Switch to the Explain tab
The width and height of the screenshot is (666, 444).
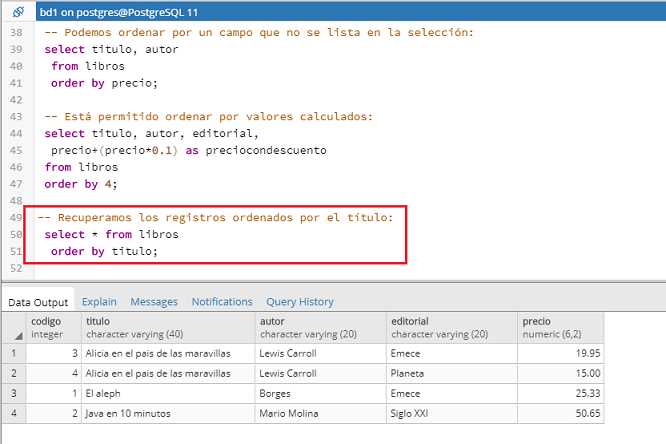point(99,302)
